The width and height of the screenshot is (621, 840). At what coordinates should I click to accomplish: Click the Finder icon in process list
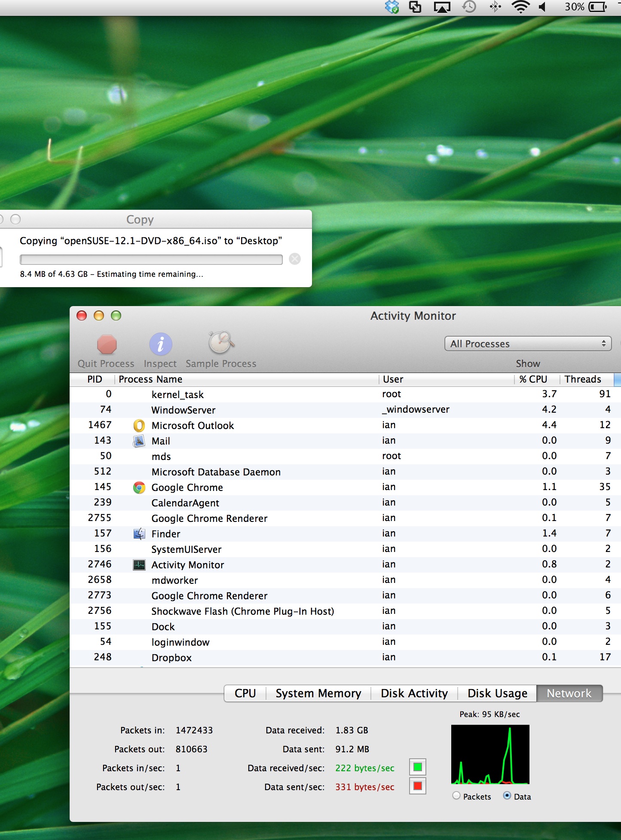(139, 534)
